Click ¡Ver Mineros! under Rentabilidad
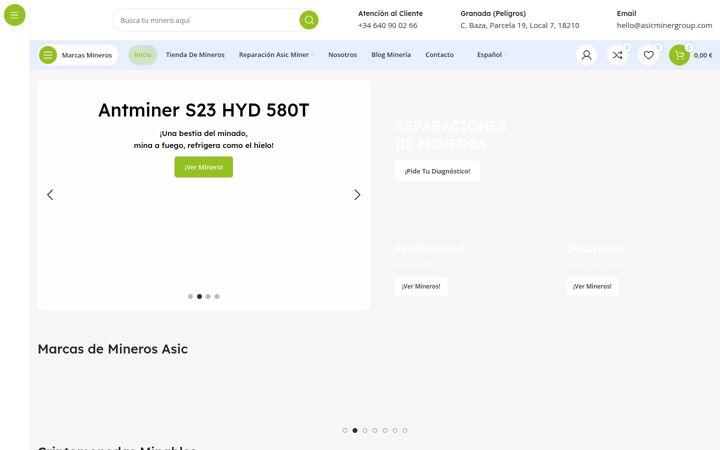Image resolution: width=720 pixels, height=450 pixels. point(421,286)
